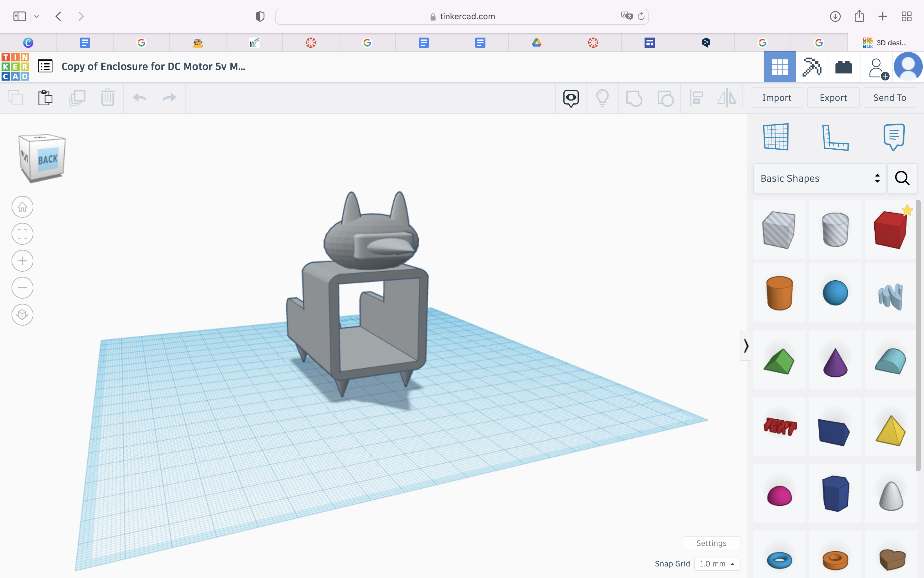
Task: Click the shapes panel scrollbar
Action: pyautogui.click(x=918, y=336)
